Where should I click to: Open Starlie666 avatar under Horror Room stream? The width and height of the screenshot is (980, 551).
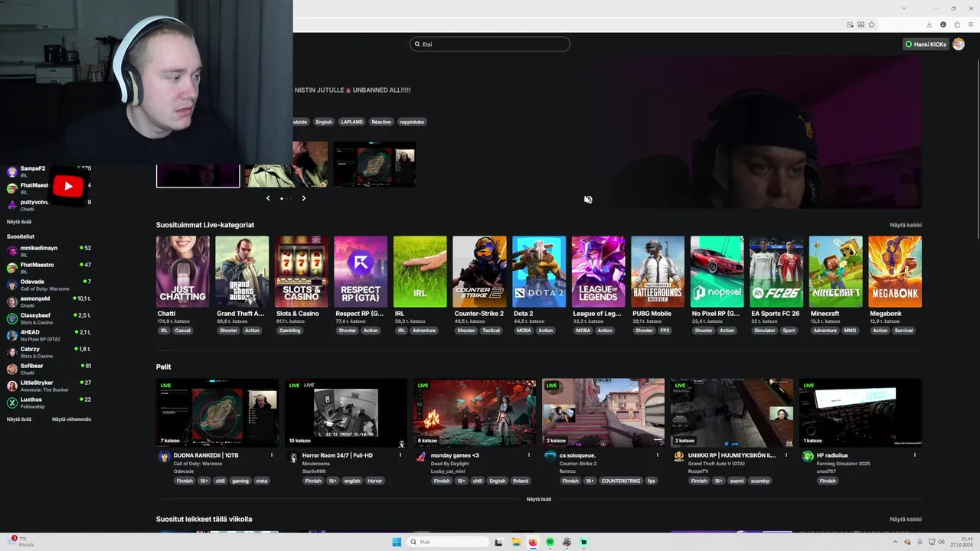point(292,456)
